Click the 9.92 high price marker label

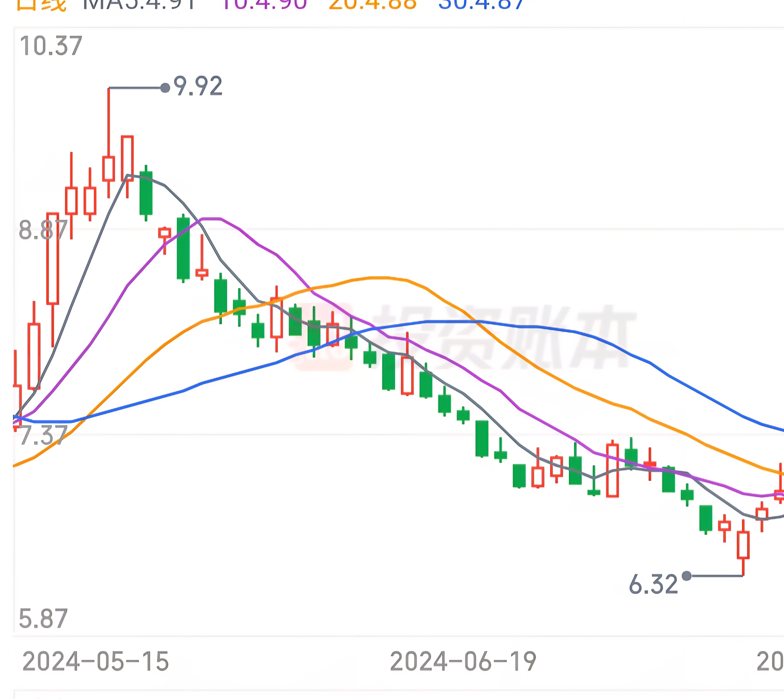[x=198, y=86]
